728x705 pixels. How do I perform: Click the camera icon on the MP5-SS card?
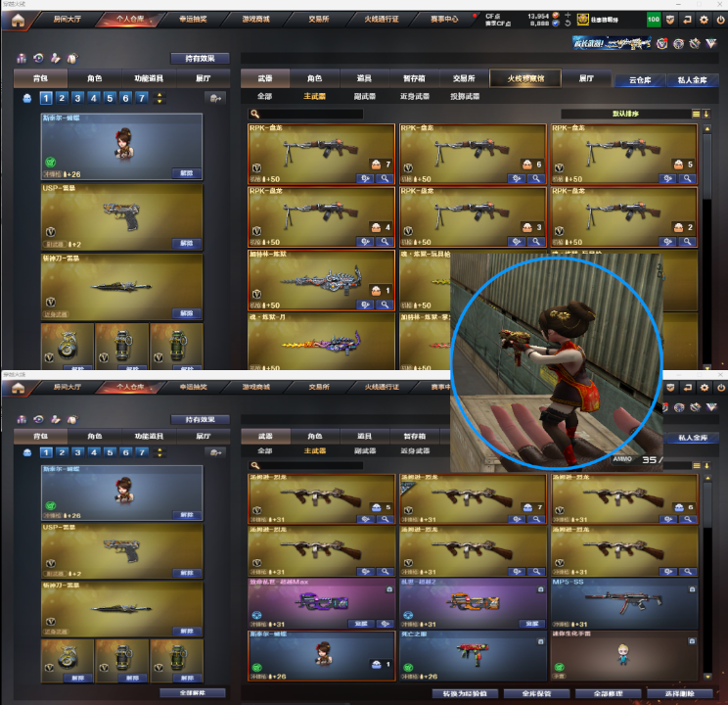pyautogui.click(x=692, y=589)
